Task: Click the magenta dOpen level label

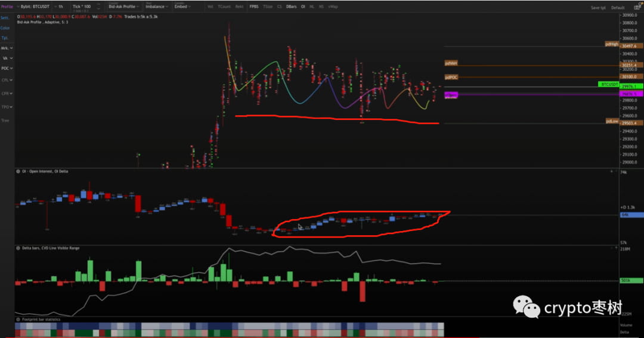Action: [x=451, y=95]
